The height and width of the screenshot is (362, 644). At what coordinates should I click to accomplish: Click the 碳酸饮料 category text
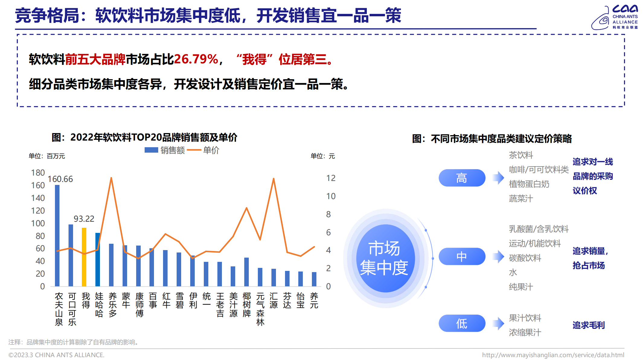[525, 258]
